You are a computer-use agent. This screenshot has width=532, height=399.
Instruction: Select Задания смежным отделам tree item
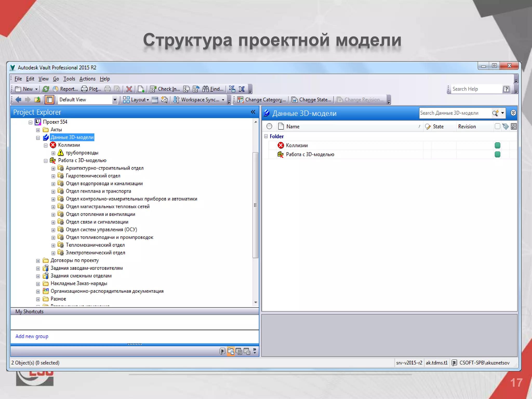point(81,276)
